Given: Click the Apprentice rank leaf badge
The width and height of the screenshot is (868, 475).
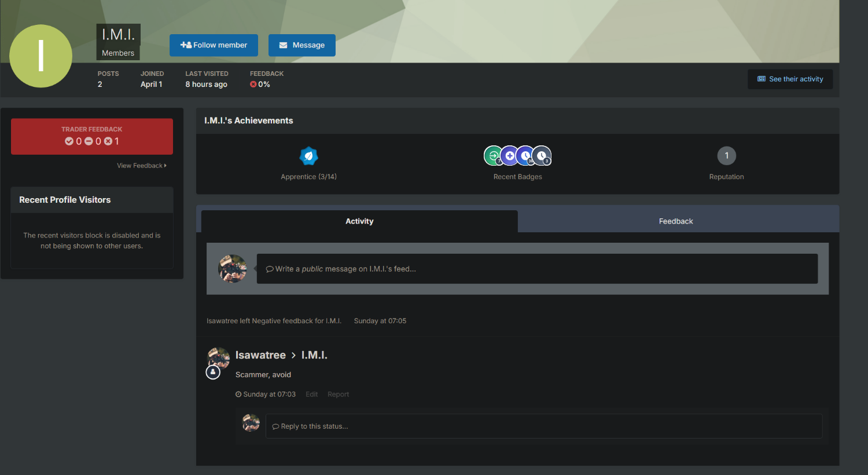Looking at the screenshot, I should 308,156.
